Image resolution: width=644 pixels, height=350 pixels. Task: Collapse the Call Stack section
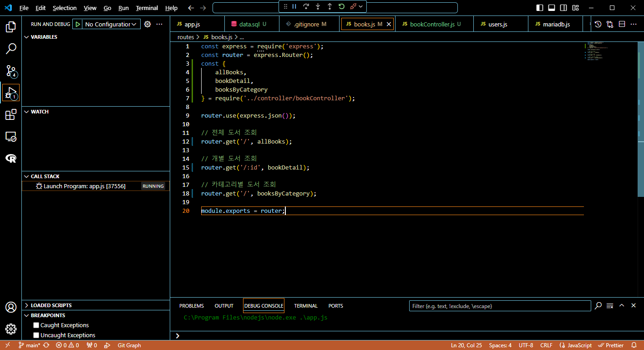[x=26, y=176]
